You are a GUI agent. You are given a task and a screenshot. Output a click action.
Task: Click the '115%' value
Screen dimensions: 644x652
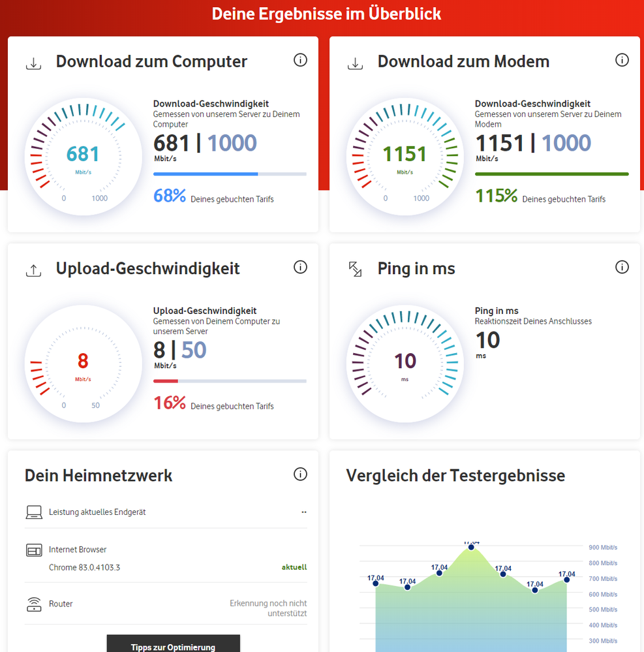pyautogui.click(x=497, y=195)
